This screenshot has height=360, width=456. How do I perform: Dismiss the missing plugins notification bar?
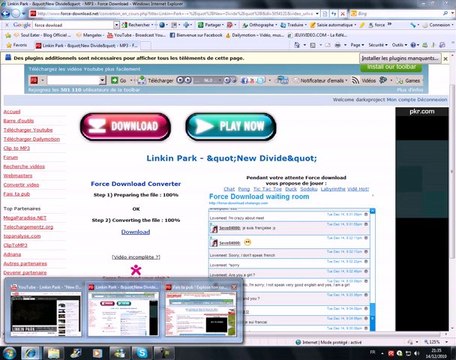(x=446, y=58)
